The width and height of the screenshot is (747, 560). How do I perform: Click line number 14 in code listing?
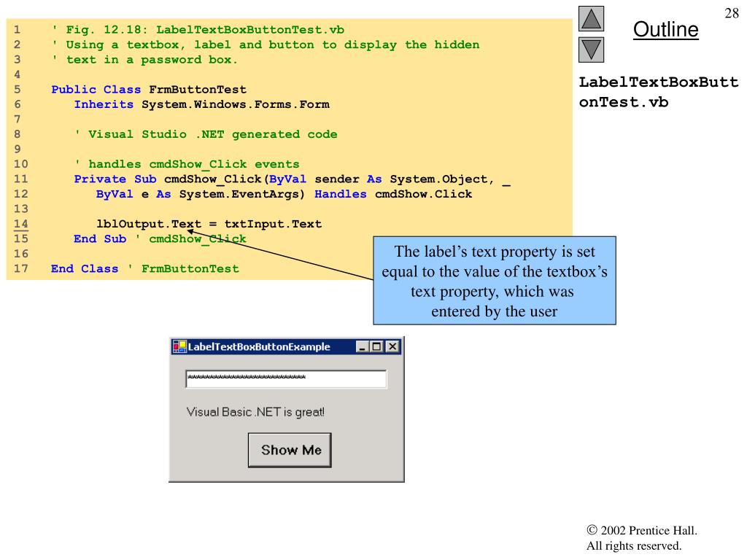[21, 224]
